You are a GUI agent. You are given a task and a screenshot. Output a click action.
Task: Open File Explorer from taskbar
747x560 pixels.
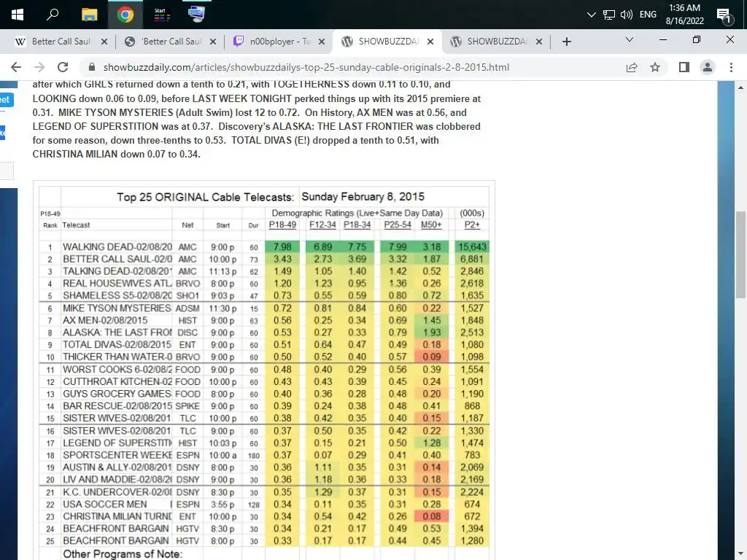[x=89, y=15]
